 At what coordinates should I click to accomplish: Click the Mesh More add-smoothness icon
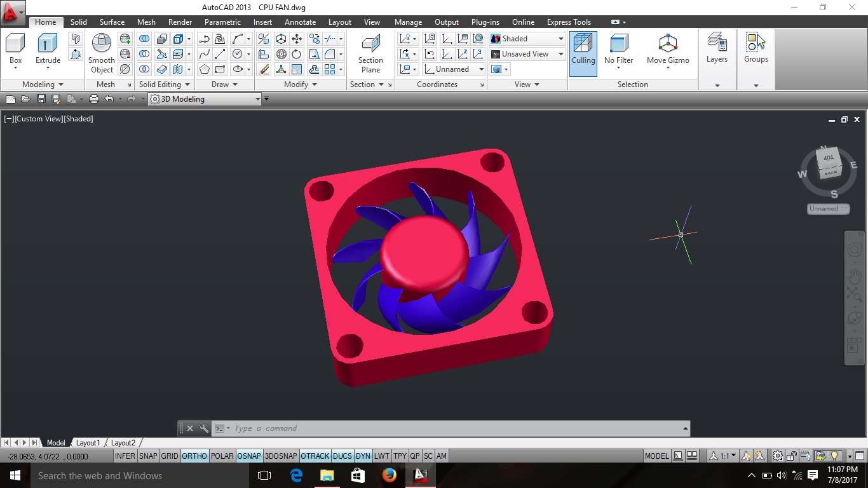(x=125, y=39)
